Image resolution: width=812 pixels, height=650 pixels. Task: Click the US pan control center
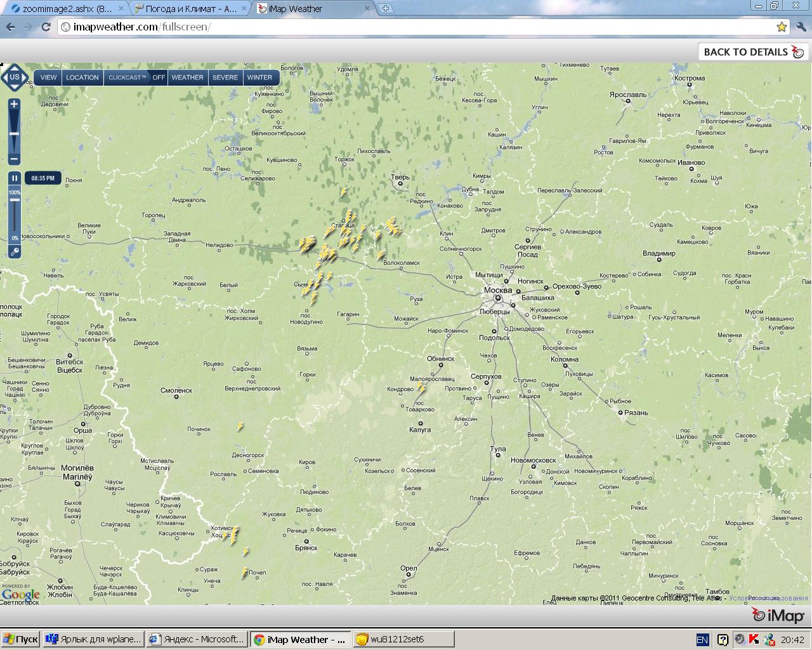coord(14,77)
